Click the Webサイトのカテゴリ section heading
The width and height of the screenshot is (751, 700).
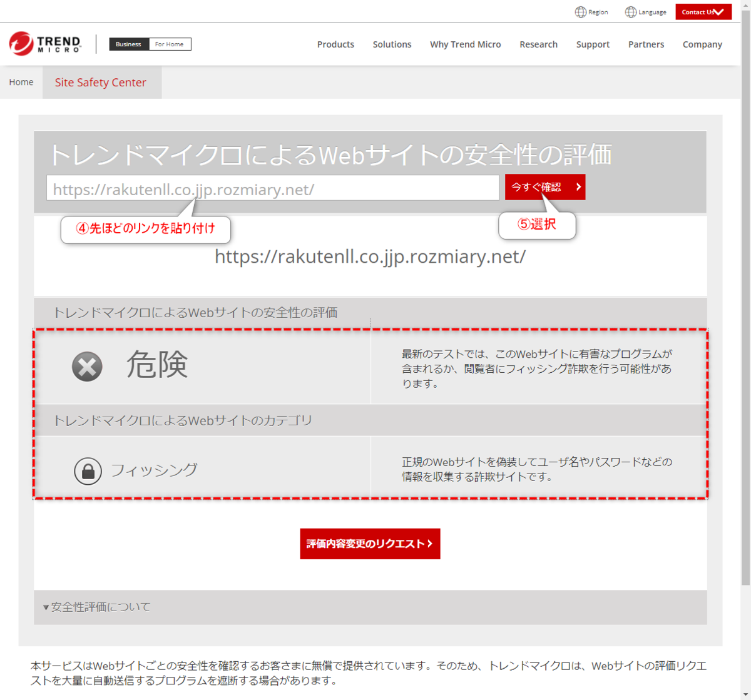point(183,420)
